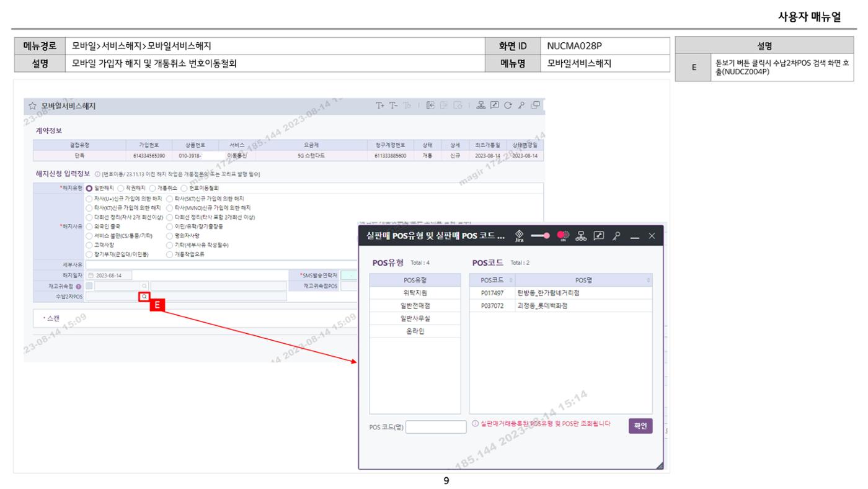Open new window icon in main toolbar
The width and height of the screenshot is (868, 489).
(x=535, y=105)
